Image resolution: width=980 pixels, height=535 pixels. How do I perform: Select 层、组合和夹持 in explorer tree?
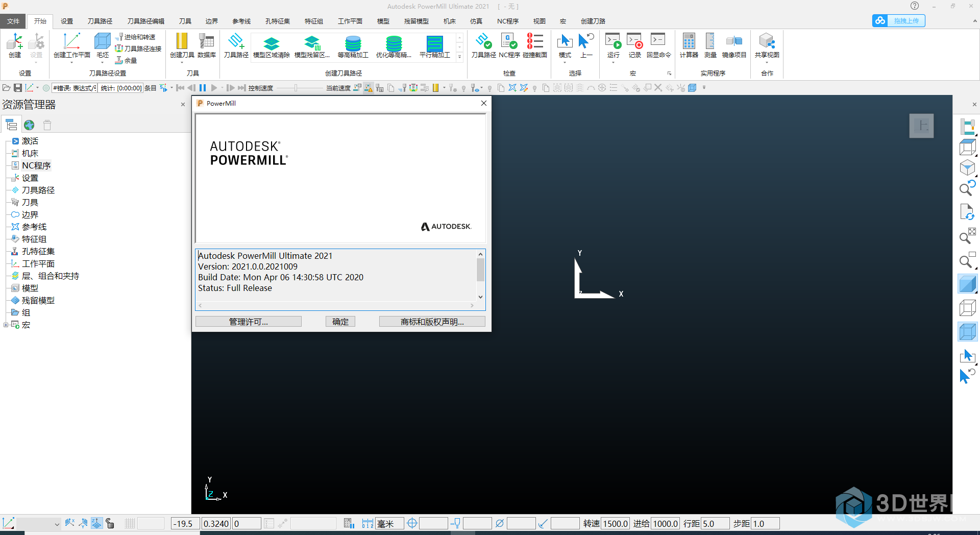[51, 276]
